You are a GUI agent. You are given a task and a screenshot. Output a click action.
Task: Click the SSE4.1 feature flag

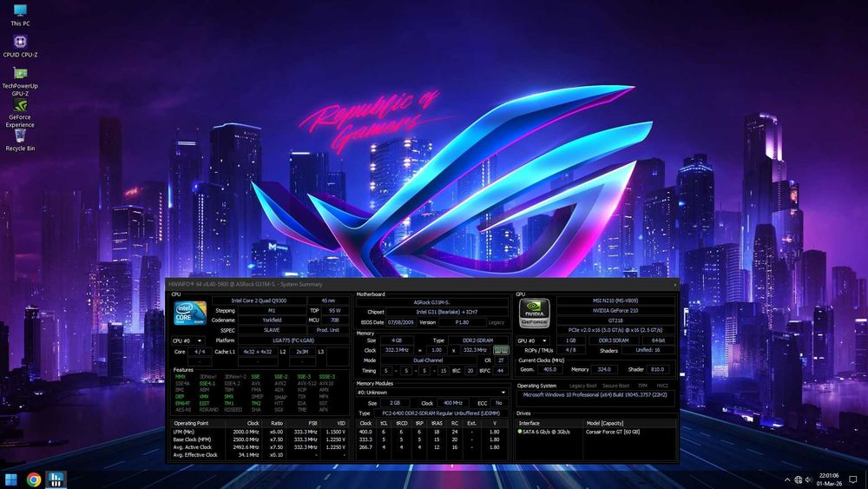[x=207, y=383]
